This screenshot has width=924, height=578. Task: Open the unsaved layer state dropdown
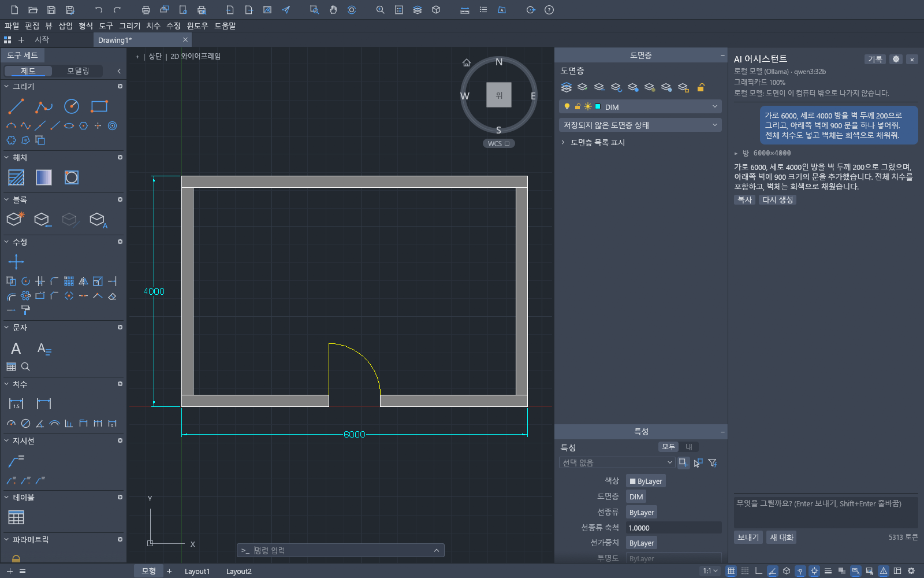coord(640,125)
